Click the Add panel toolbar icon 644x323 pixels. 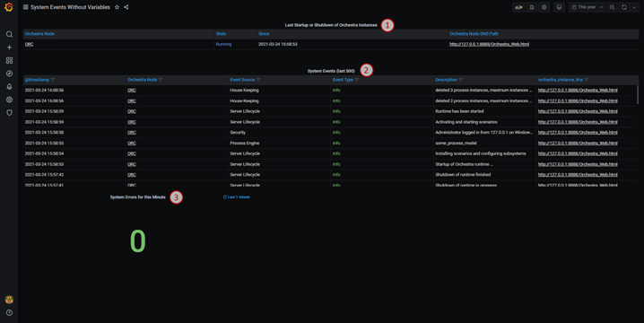(518, 7)
